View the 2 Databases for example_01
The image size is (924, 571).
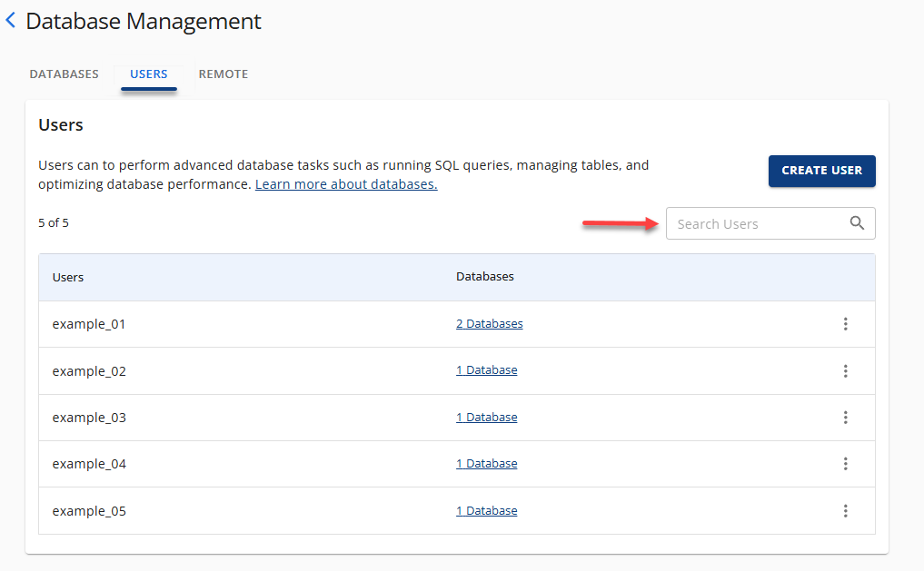coord(490,323)
